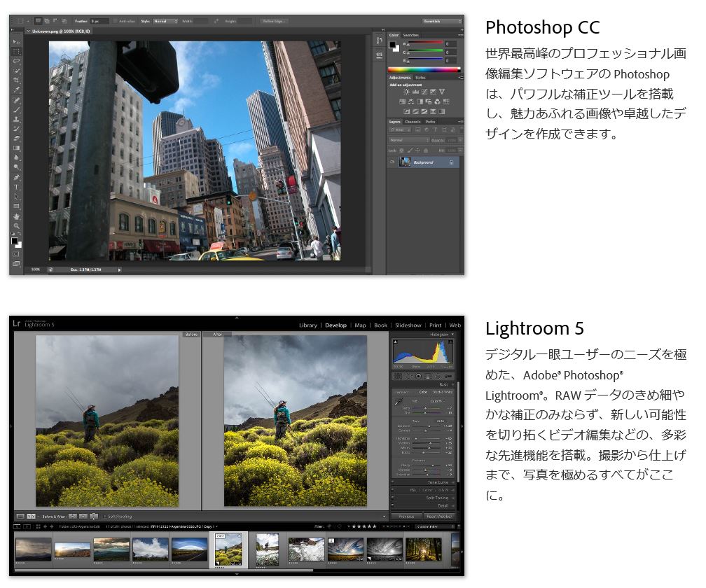
Task: Open the Style Normal dropdown
Action: pyautogui.click(x=165, y=21)
